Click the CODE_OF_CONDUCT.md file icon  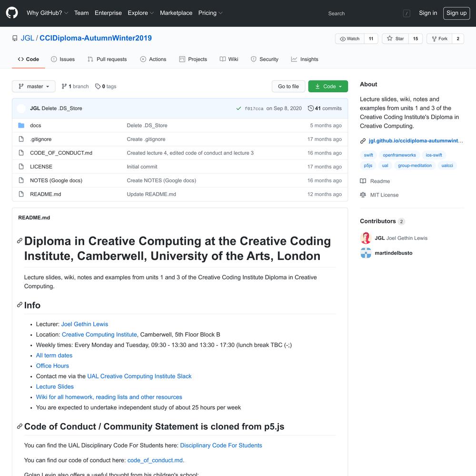[21, 153]
